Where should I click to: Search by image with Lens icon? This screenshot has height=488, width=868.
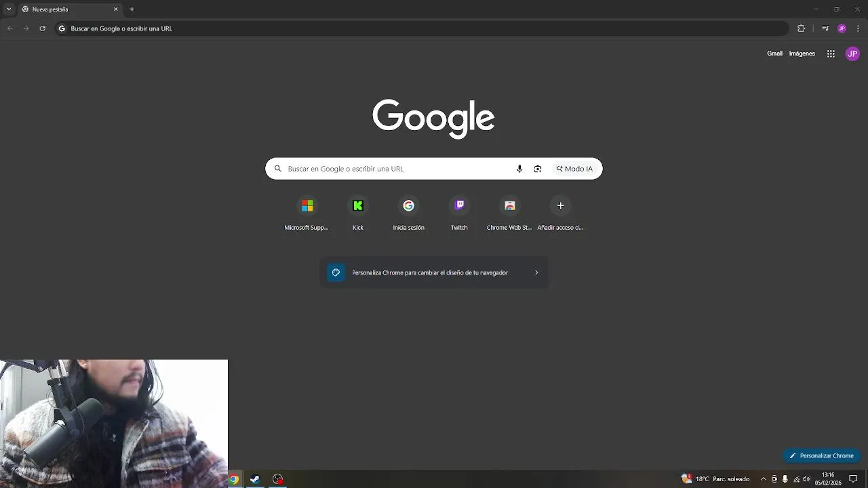pyautogui.click(x=538, y=169)
